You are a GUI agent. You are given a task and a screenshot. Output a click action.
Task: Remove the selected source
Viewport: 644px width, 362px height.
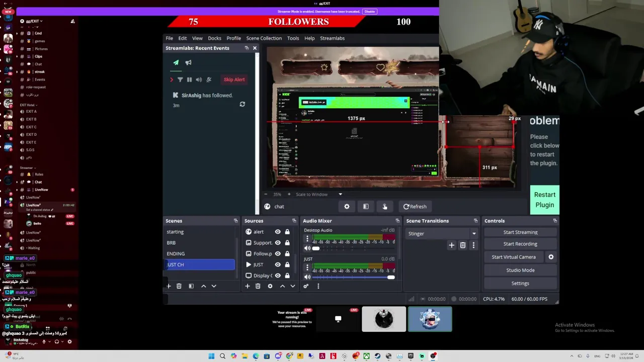(258, 286)
